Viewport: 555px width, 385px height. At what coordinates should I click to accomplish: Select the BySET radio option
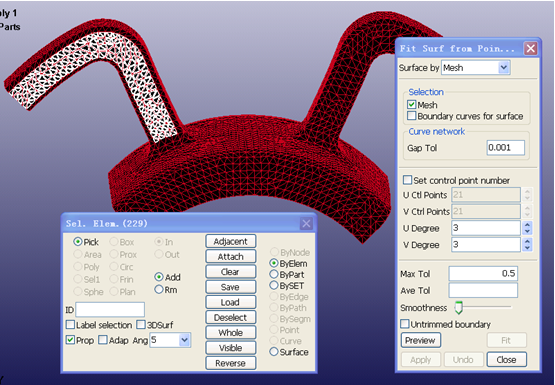click(274, 285)
